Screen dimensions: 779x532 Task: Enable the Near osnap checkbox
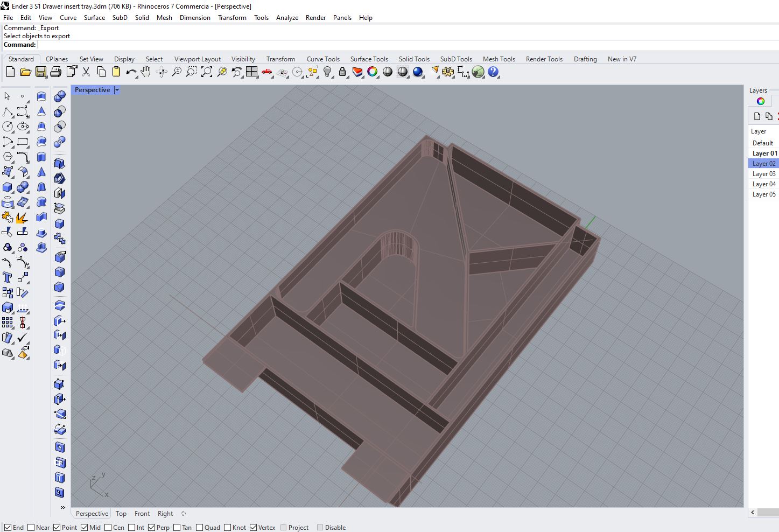[31, 527]
